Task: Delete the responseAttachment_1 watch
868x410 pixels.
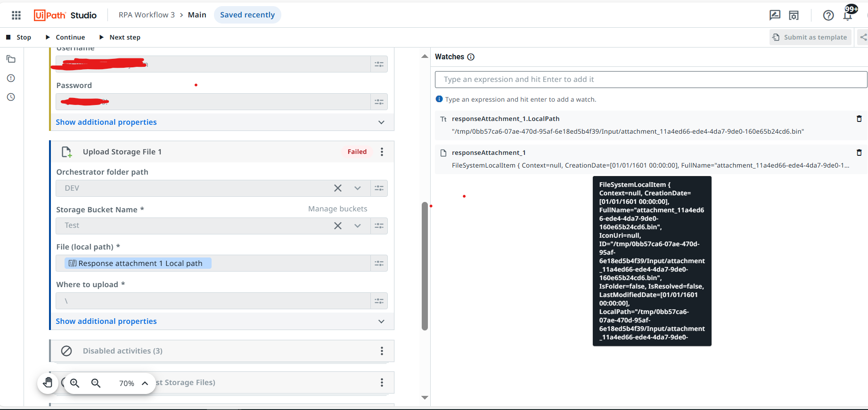Action: coord(859,153)
